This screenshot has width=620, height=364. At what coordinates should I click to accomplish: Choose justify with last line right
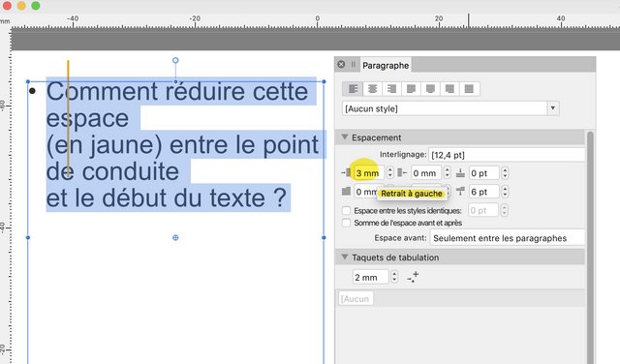coord(449,89)
